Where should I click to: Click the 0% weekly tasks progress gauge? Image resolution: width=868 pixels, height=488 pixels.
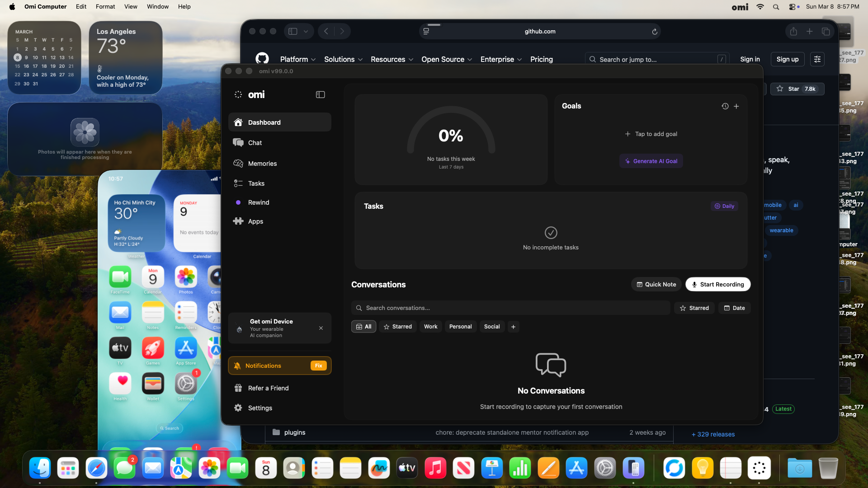point(451,136)
